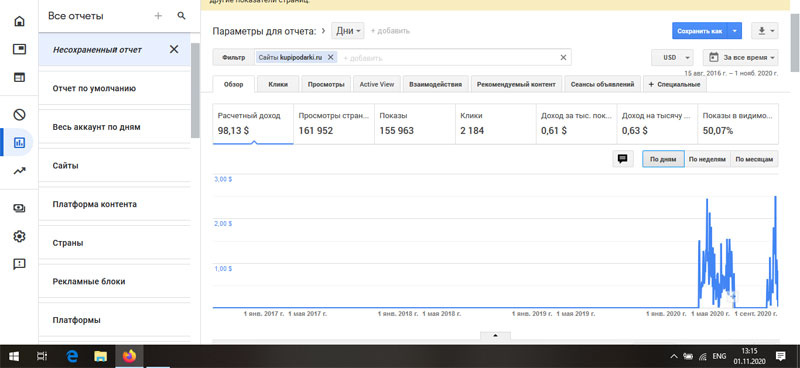Select the Расчетный доход metric card
The image size is (800, 368).
[x=253, y=124]
